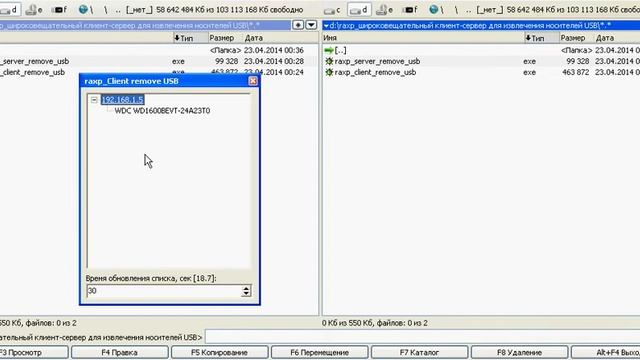The image size is (640, 360).
Task: Click right panel status '0 Кб из 550 Кб'
Action: coord(347,323)
